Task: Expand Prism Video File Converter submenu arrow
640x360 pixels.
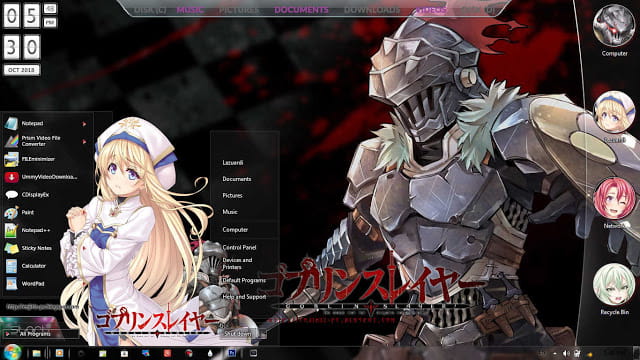Action: [84, 142]
